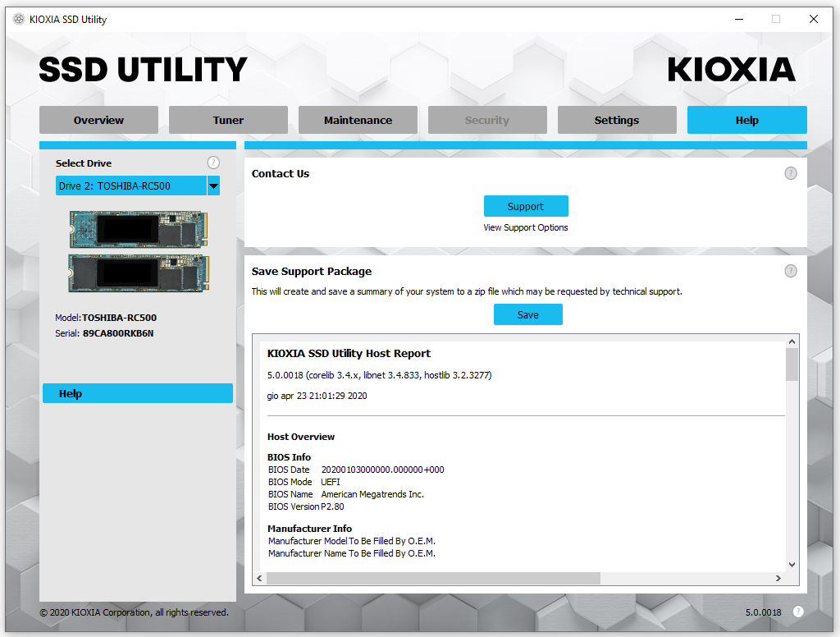Click the serial number 89CA800RKB6N

coord(118,333)
